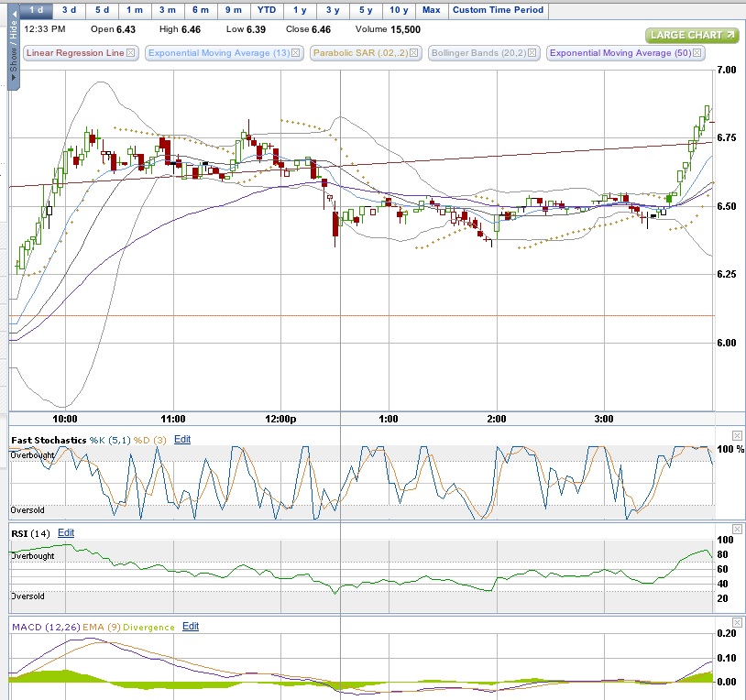
Task: Open the Large Chart view
Action: pos(691,36)
